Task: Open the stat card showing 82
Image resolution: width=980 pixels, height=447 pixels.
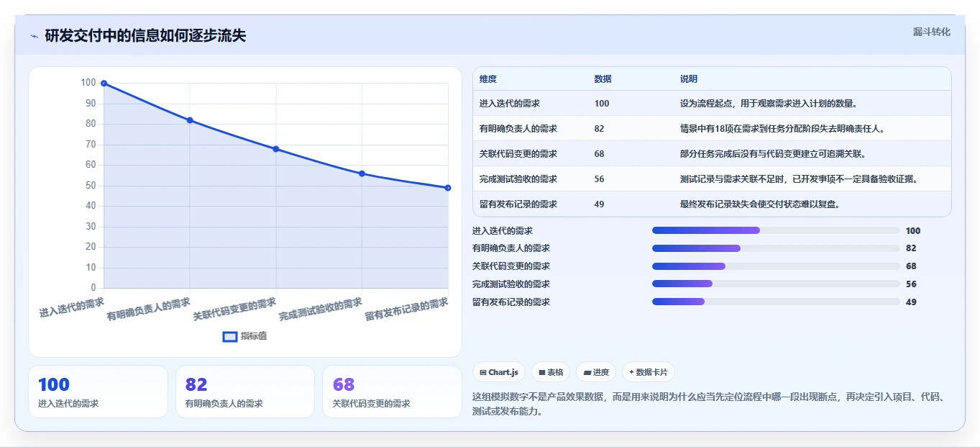Action: pos(245,392)
